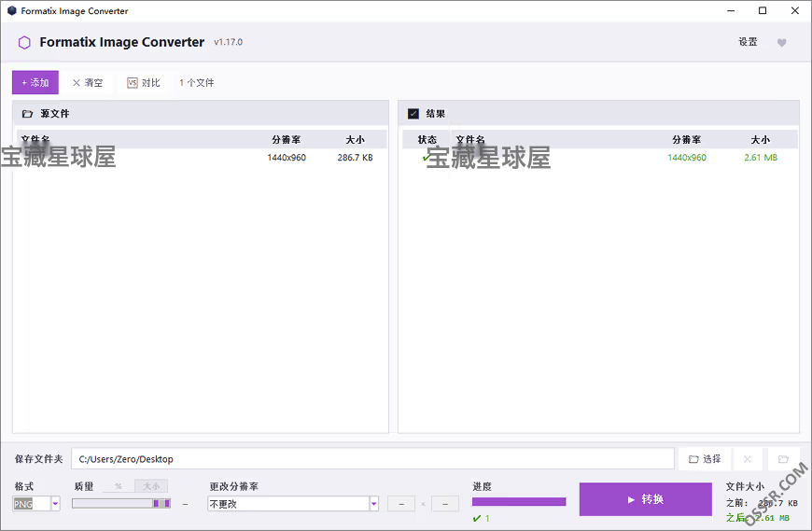Click the save folder path field
812x531 pixels.
(x=372, y=458)
